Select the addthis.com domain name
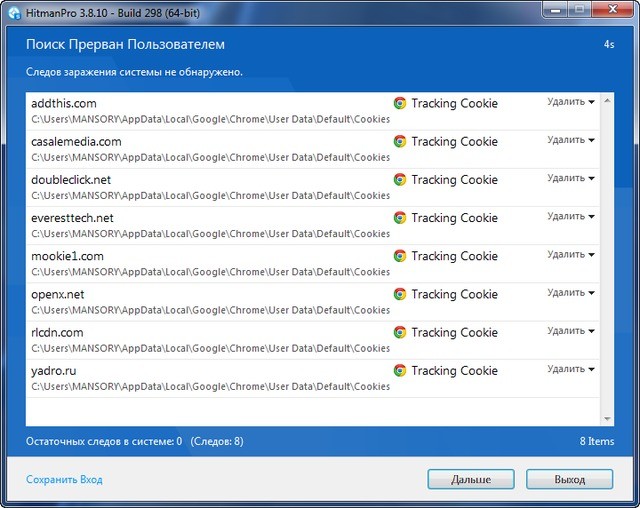 (x=64, y=103)
